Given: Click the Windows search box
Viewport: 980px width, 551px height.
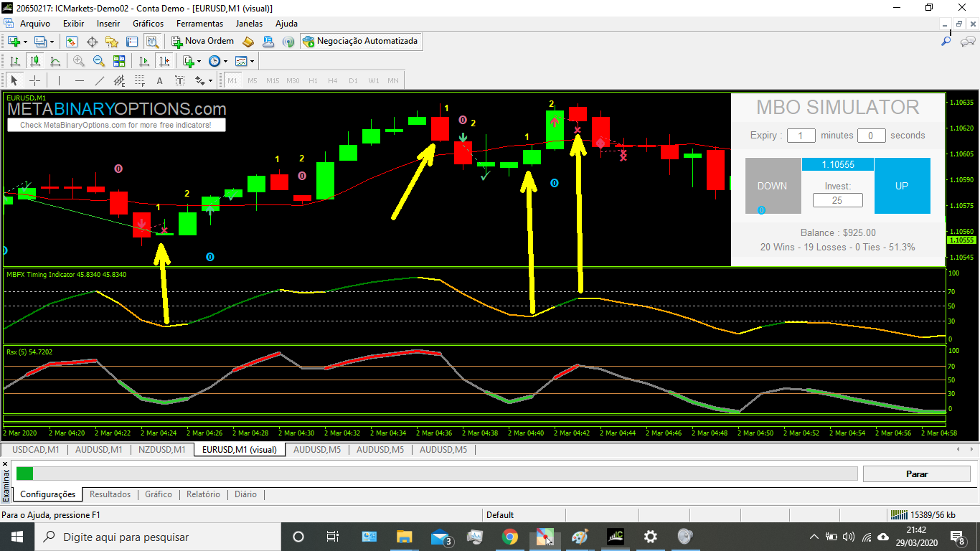Looking at the screenshot, I should tap(158, 537).
